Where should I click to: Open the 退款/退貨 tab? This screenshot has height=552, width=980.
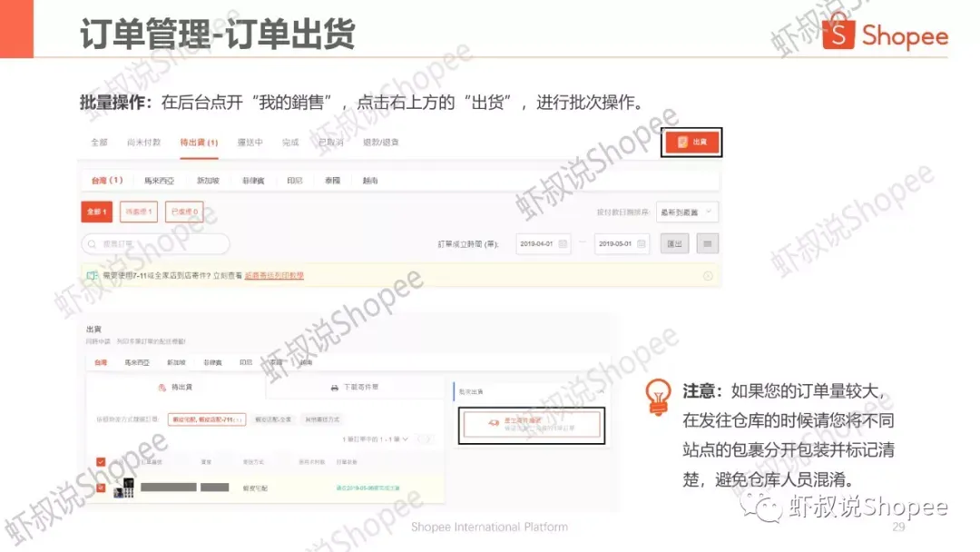380,143
